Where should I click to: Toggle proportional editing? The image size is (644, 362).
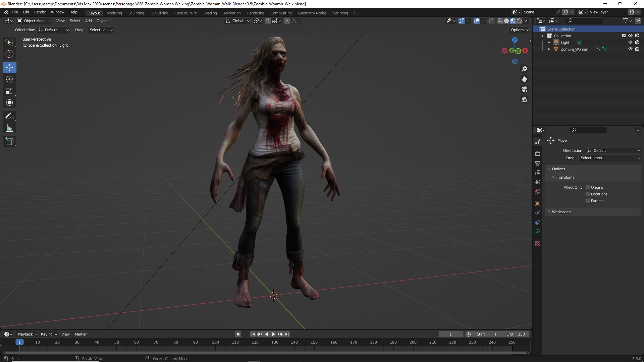click(x=287, y=21)
